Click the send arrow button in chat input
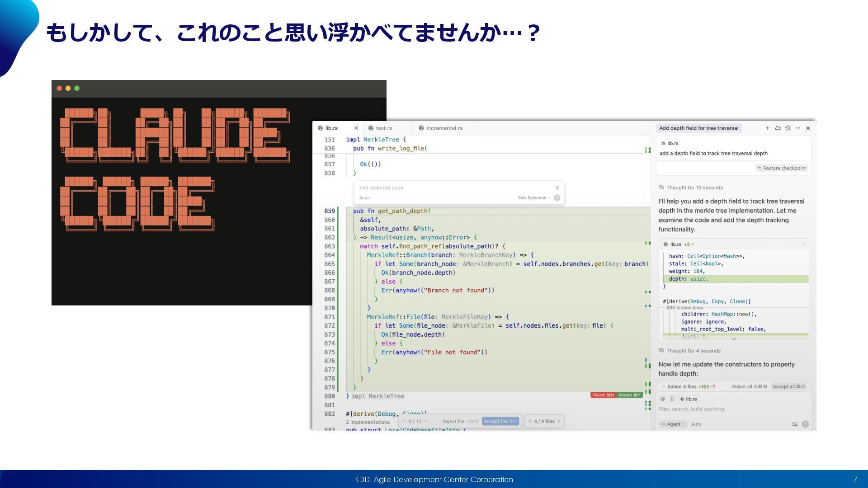This screenshot has height=488, width=868. tap(805, 424)
